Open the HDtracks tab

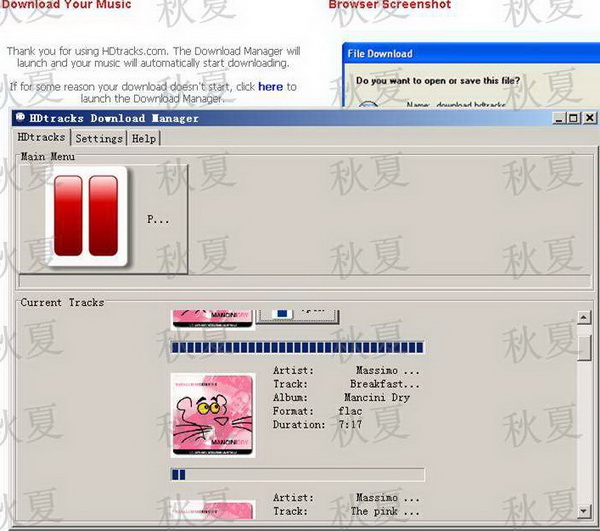pos(42,137)
